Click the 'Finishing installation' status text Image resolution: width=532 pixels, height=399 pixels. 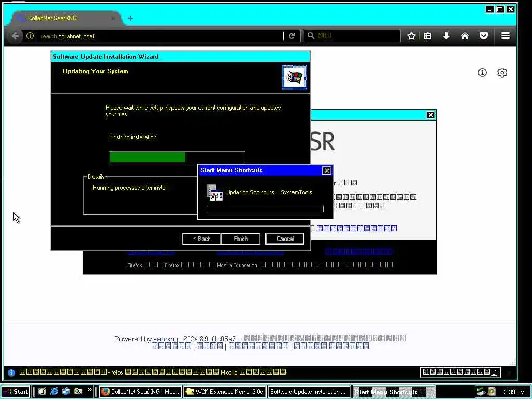click(132, 137)
